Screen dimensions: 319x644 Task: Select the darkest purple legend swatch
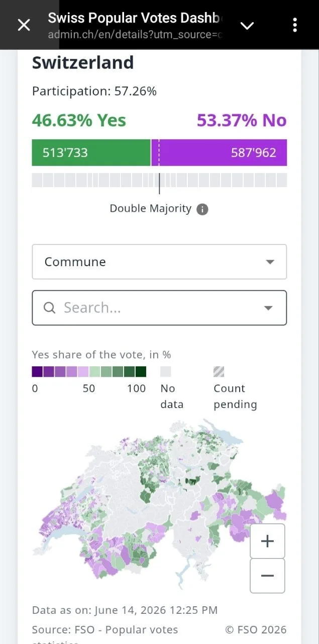(37, 372)
